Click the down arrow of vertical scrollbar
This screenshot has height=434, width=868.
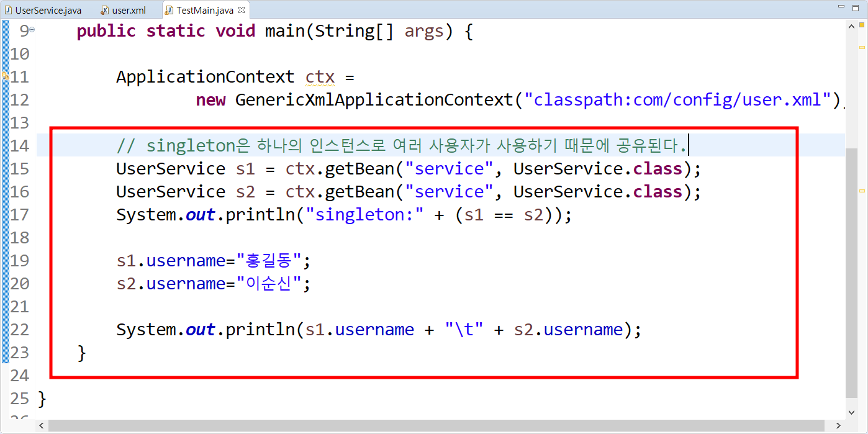pyautogui.click(x=851, y=412)
